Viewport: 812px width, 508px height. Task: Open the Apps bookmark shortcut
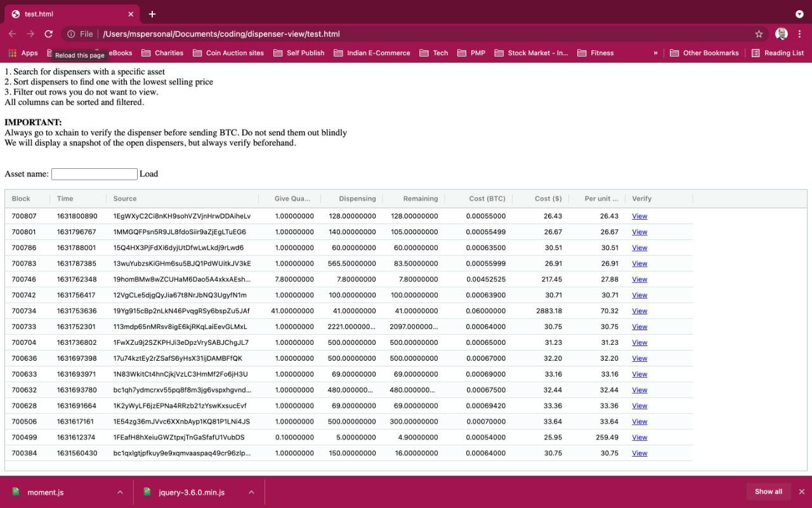pyautogui.click(x=23, y=53)
